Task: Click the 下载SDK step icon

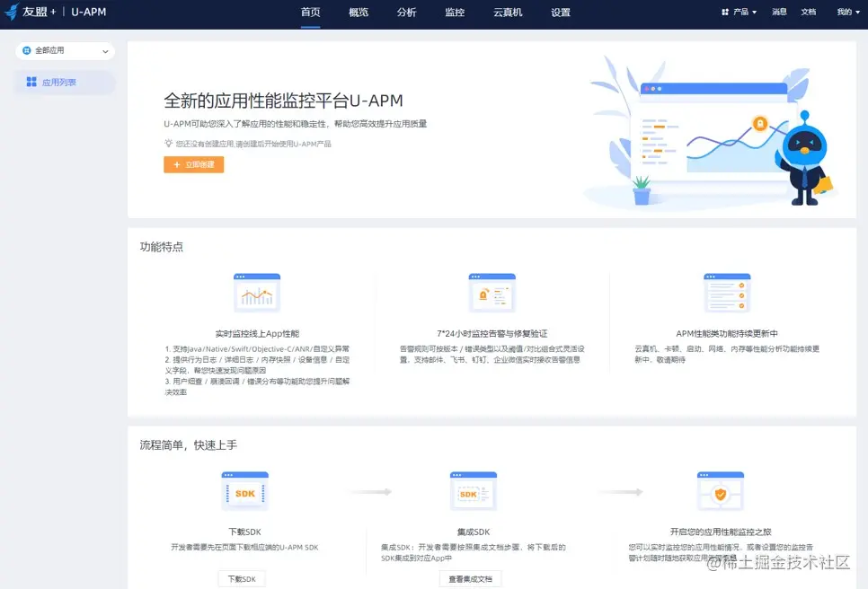Action: (244, 491)
